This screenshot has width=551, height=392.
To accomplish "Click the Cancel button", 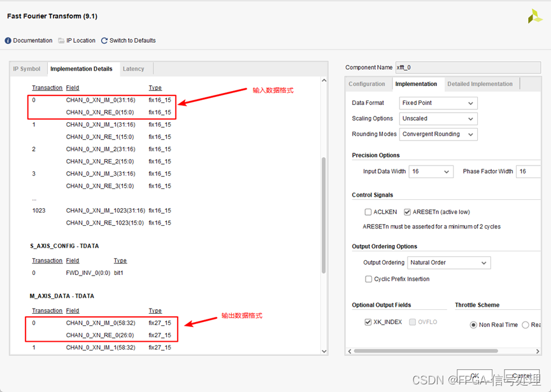I will click(522, 376).
